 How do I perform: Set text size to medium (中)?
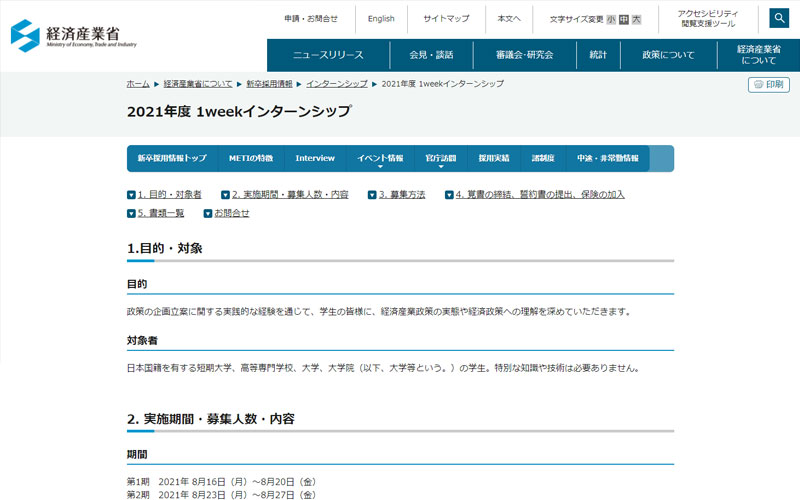click(x=624, y=19)
